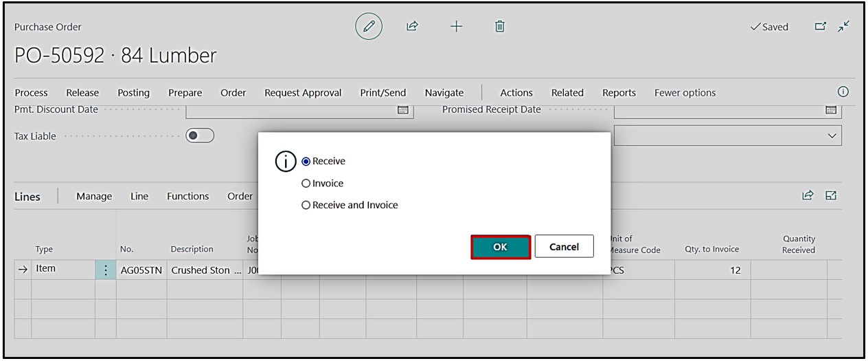The height and width of the screenshot is (361, 868).
Task: Click the plus icon to create new
Action: coord(456,27)
